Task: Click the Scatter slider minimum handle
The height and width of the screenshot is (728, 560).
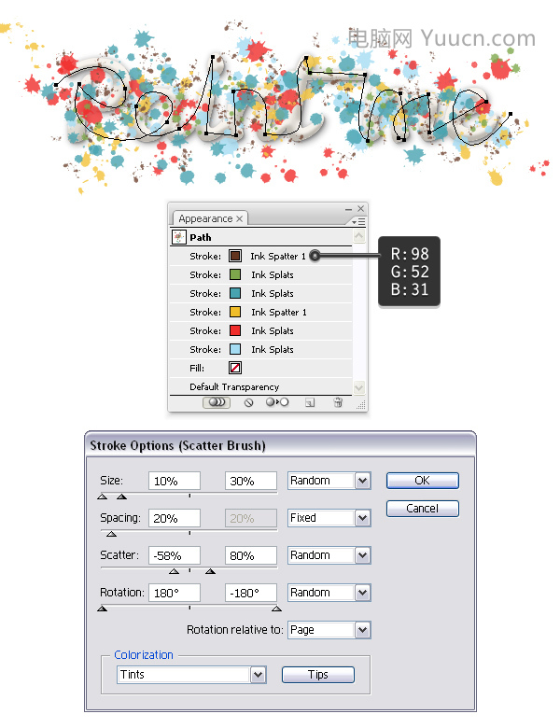Action: [175, 571]
